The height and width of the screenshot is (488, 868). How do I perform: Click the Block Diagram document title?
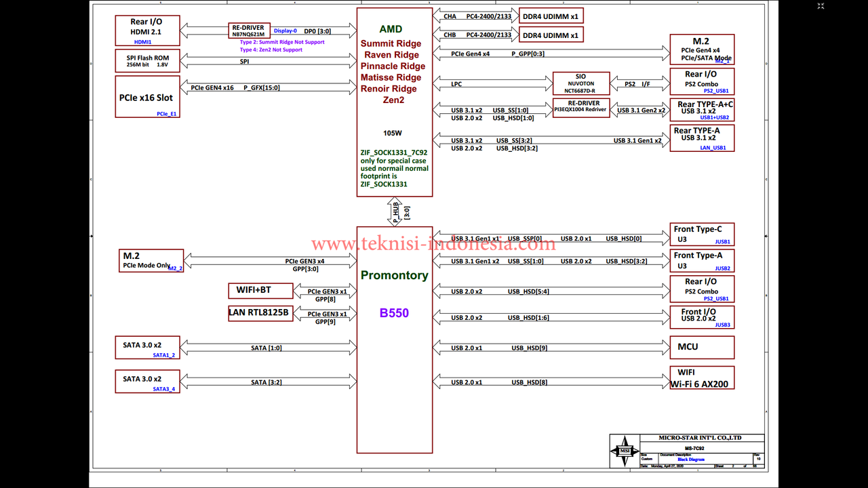click(x=691, y=460)
